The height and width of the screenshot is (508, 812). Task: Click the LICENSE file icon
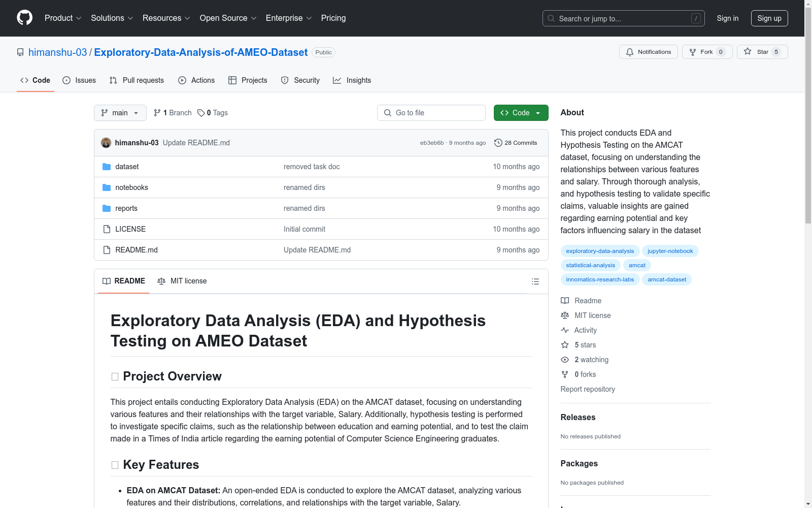point(107,229)
